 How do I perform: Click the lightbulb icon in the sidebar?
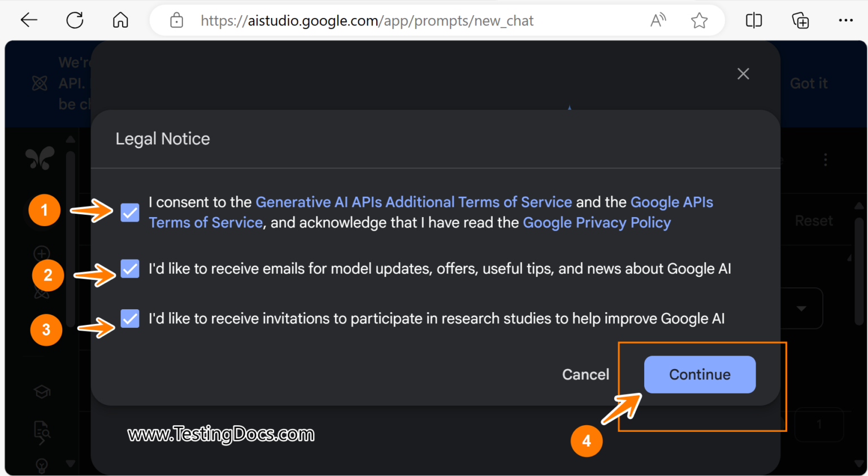pos(41,465)
